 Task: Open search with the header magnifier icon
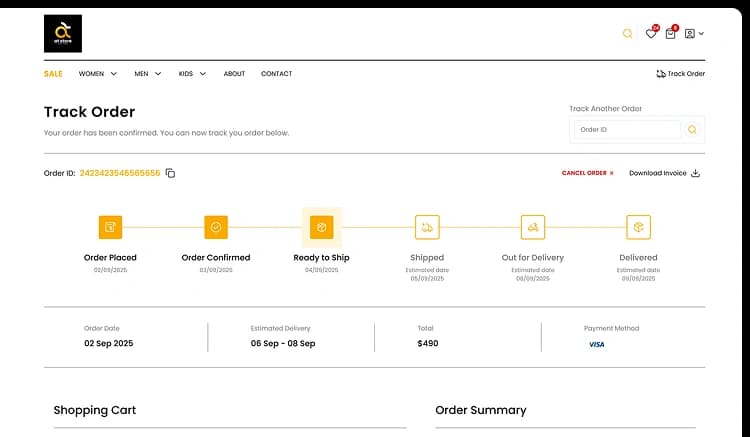627,33
